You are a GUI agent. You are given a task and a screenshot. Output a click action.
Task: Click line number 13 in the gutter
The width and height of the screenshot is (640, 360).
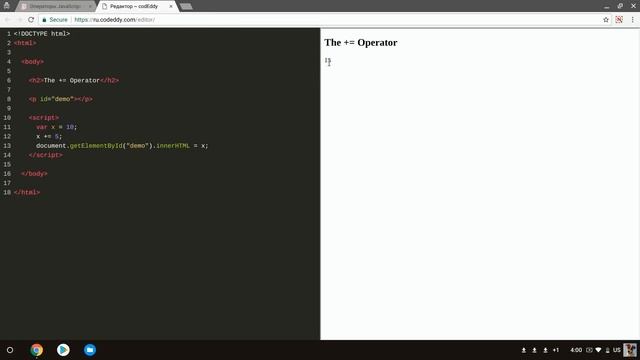tap(7, 146)
